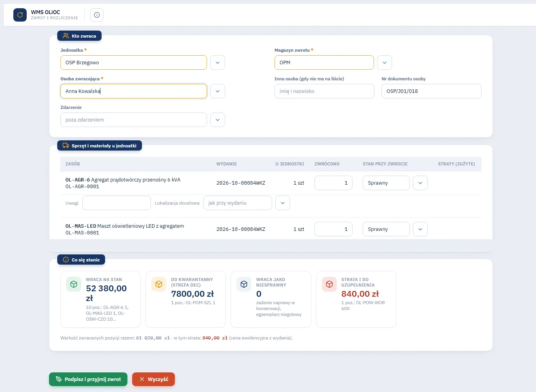This screenshot has width=536, height=392.
Task: Click the Lokalizacja docelowa input field
Action: click(x=238, y=203)
